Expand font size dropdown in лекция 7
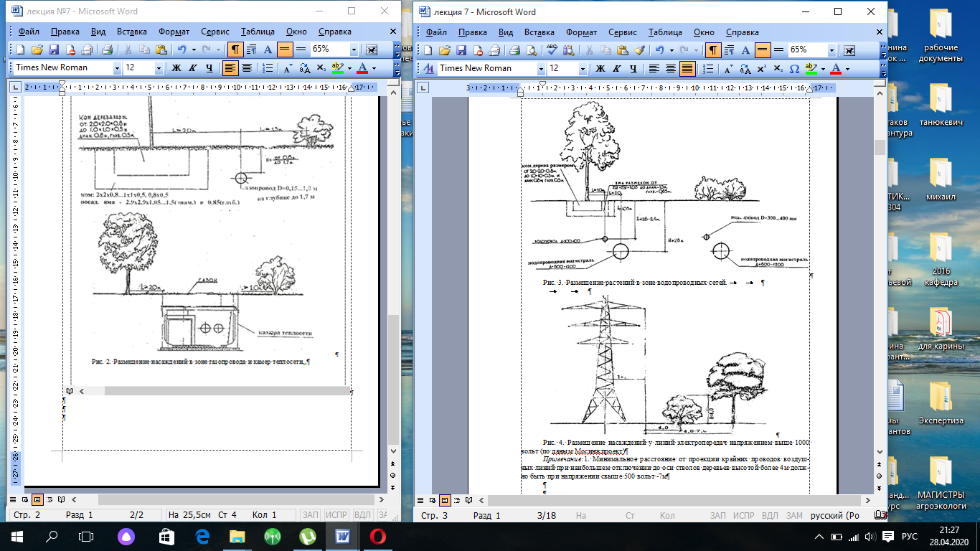The height and width of the screenshot is (551, 980). (582, 69)
